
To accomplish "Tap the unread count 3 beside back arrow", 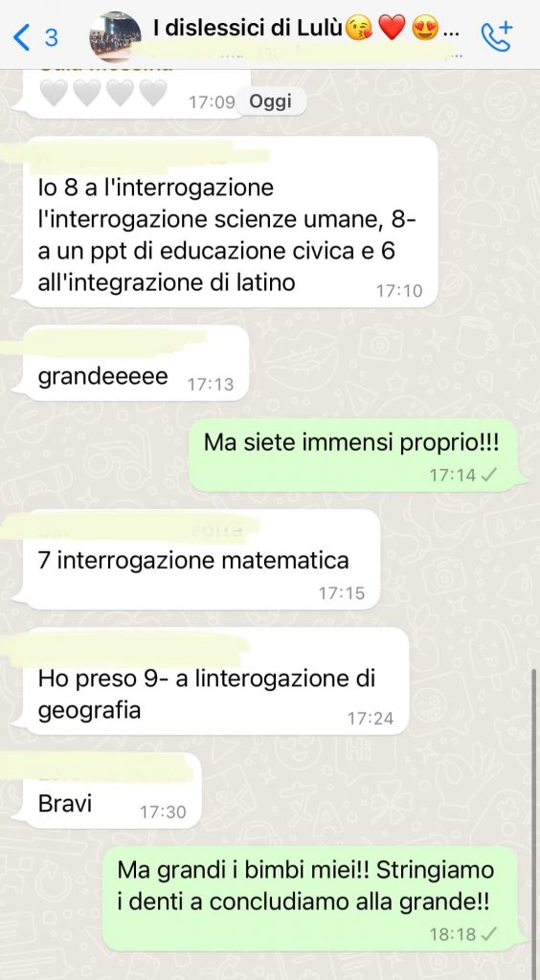I will [51, 37].
